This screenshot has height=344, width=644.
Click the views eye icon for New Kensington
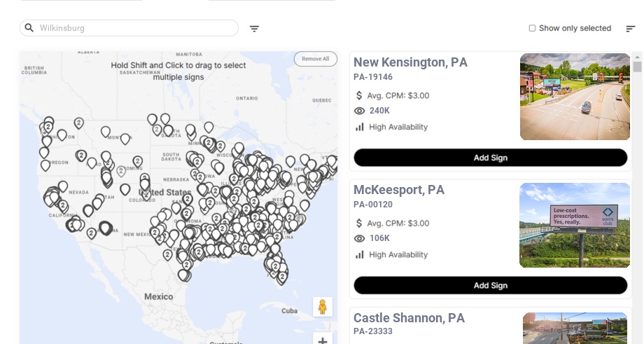tap(360, 111)
